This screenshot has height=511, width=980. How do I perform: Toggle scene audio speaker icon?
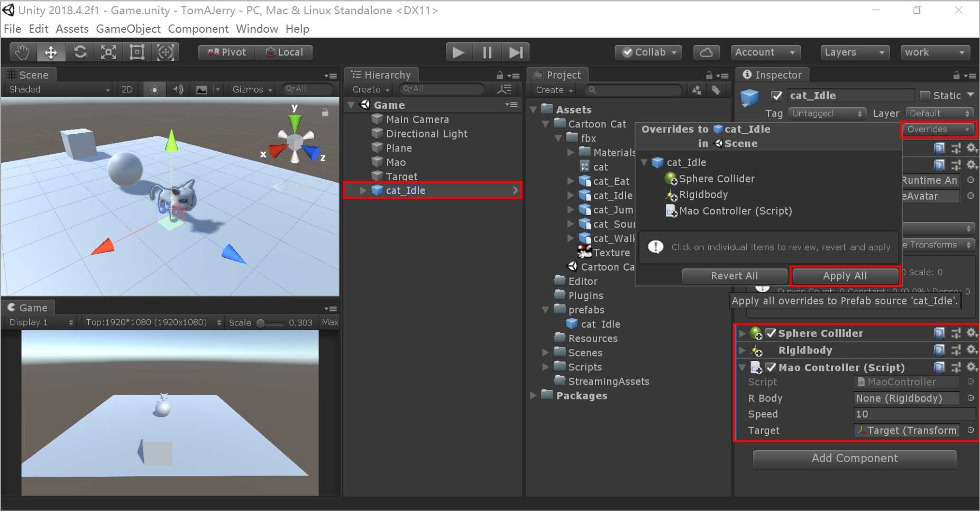[178, 89]
